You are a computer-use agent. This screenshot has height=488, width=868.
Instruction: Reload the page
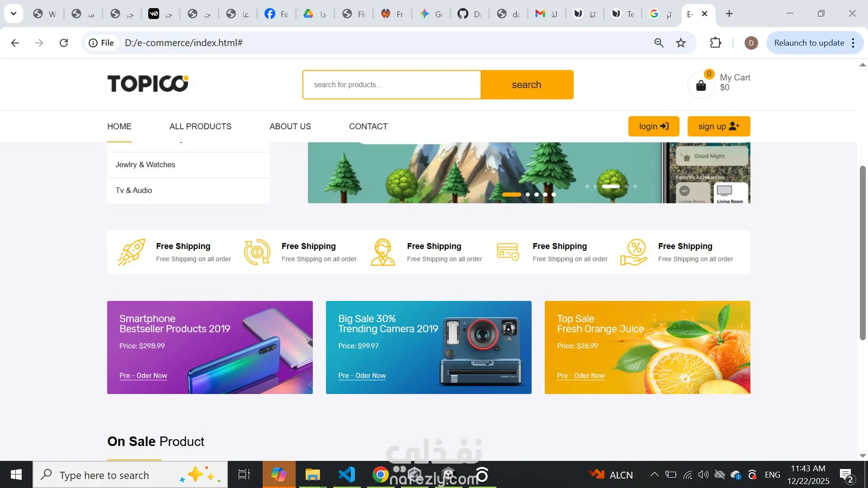coord(64,43)
